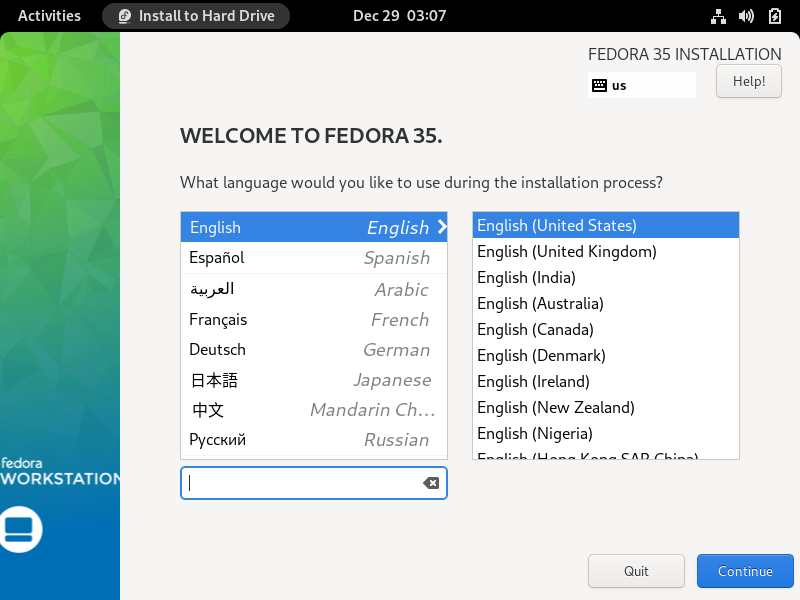800x600 pixels.
Task: Select English (United States) locale
Action: 606,226
